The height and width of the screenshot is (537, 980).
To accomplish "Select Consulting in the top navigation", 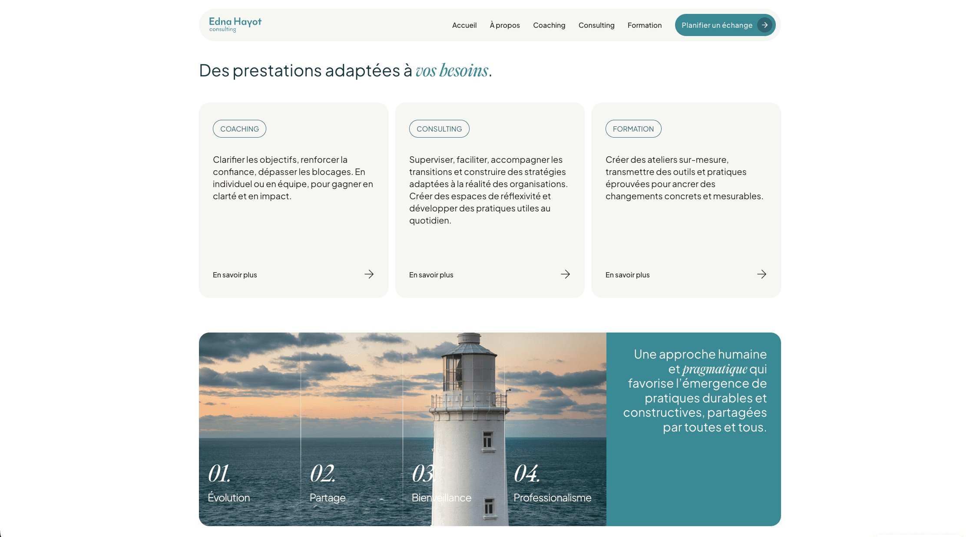I will click(x=596, y=25).
